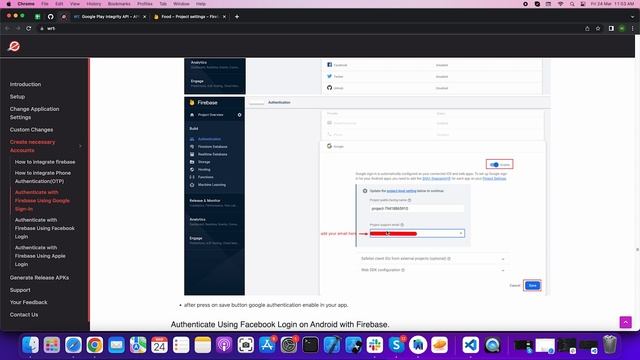Image resolution: width=640 pixels, height=360 pixels.
Task: Close the Food Project settings tab
Action: point(224,17)
